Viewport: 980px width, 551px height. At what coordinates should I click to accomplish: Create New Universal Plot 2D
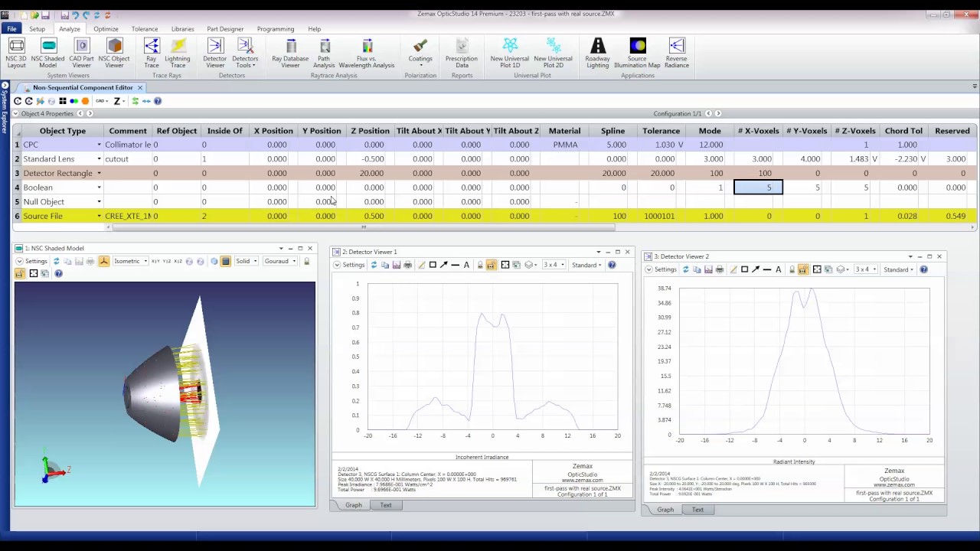[553, 53]
